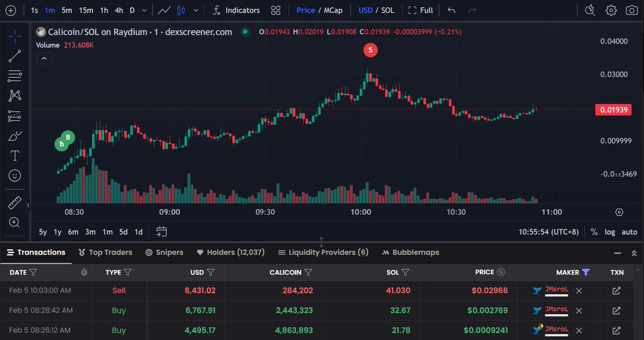Image resolution: width=644 pixels, height=340 pixels.
Task: Open transaction link for the 4,495.17 Buy row
Action: [617, 330]
